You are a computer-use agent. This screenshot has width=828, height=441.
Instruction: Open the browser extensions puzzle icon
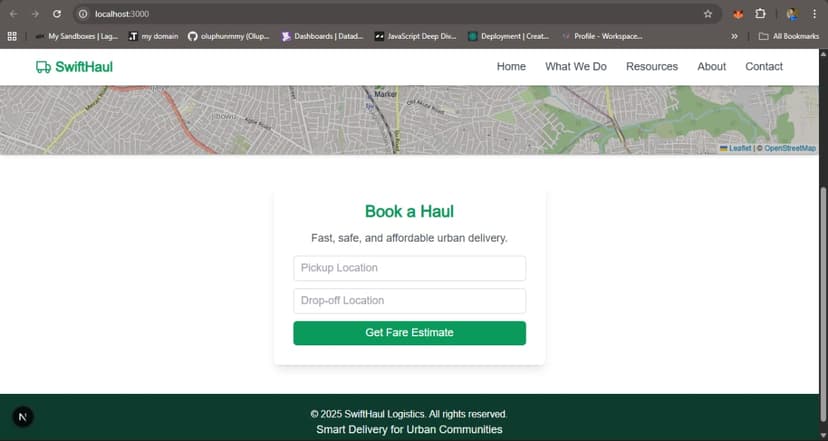761,14
